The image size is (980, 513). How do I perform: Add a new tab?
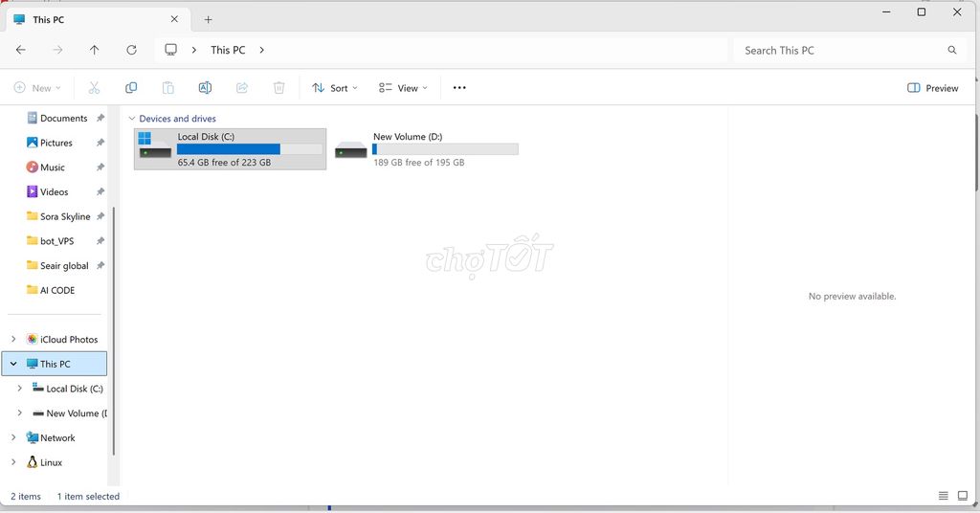point(208,20)
